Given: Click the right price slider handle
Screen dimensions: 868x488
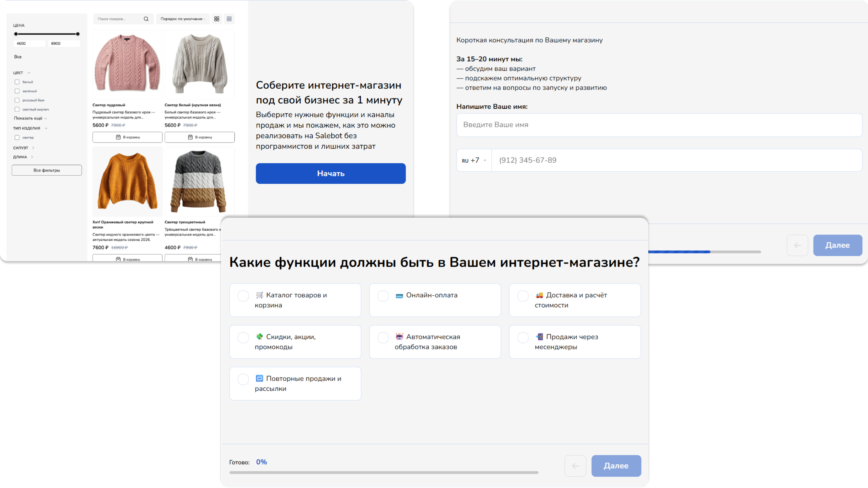Looking at the screenshot, I should click(x=78, y=34).
